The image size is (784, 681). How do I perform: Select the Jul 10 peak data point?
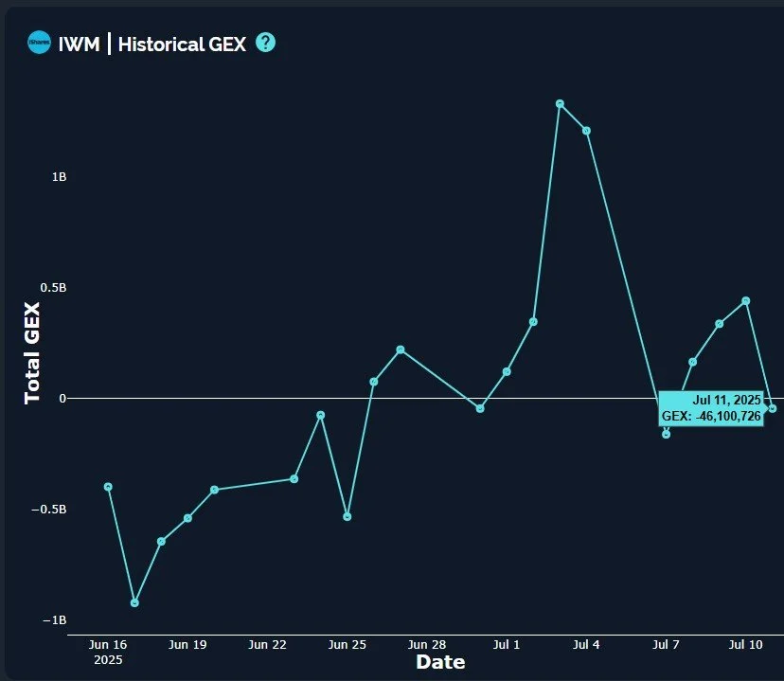coord(746,301)
